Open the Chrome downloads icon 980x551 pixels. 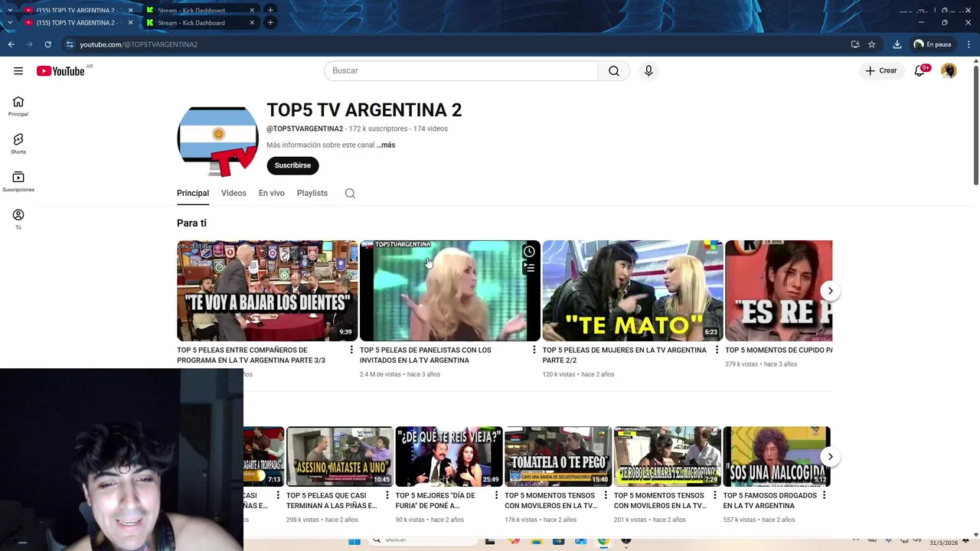click(897, 44)
